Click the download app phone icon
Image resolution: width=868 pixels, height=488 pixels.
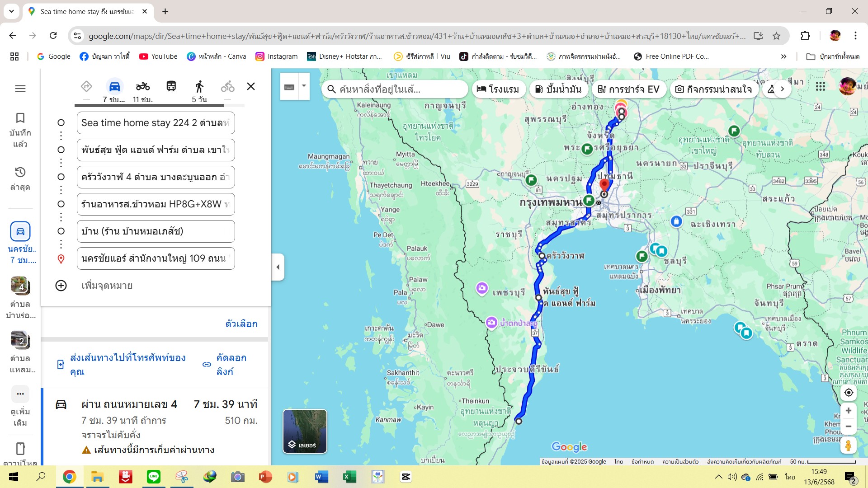(x=20, y=449)
